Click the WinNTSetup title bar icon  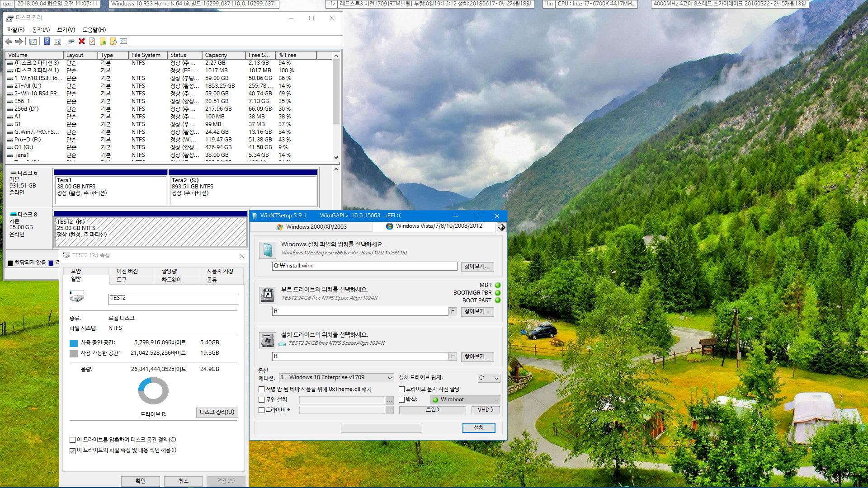click(255, 216)
